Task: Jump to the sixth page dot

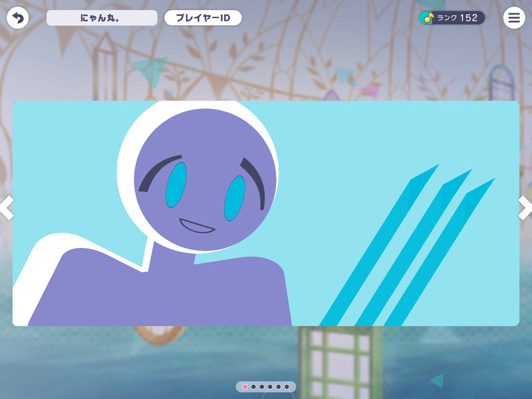Action: pyautogui.click(x=287, y=387)
